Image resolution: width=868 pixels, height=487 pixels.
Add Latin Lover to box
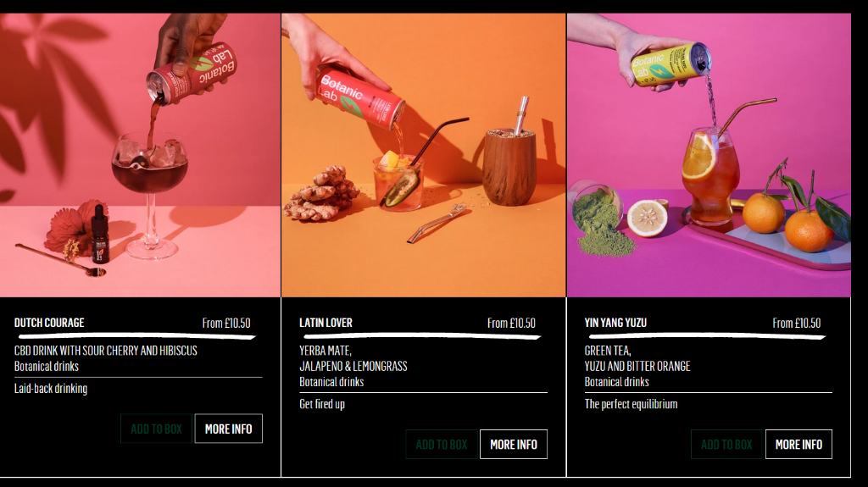(x=441, y=444)
